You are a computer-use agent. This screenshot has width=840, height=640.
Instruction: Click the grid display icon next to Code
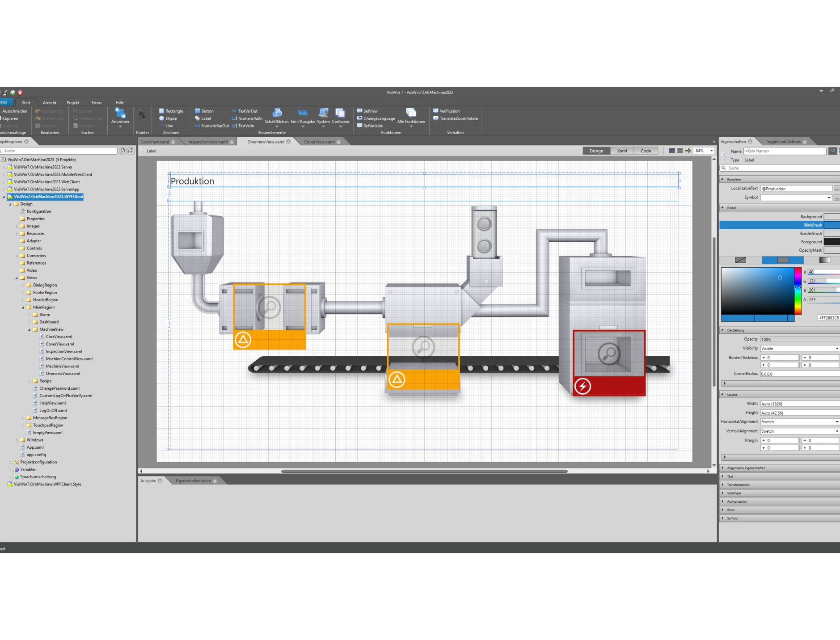pyautogui.click(x=671, y=151)
